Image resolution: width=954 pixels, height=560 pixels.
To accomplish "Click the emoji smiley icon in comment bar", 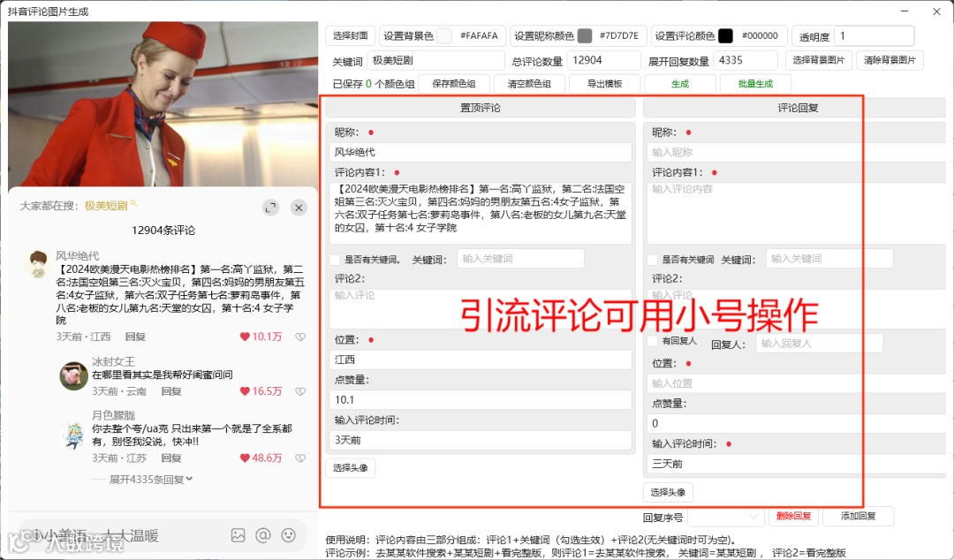I will click(x=288, y=535).
